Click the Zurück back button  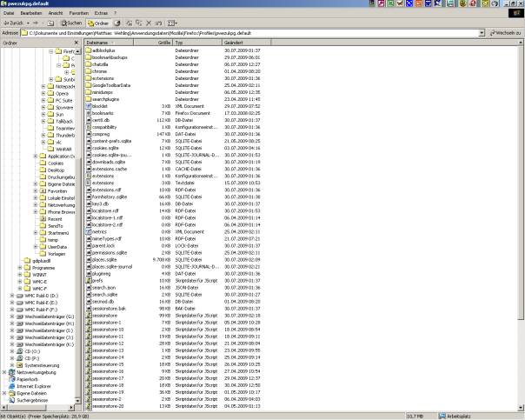[13, 23]
